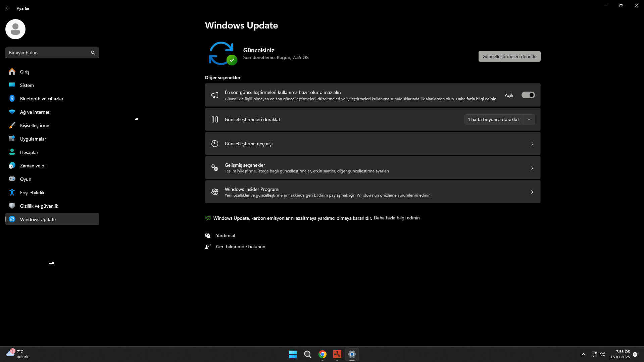Click the Wi-Fi icon for Ağ ve internet
This screenshot has width=644, height=362.
click(x=12, y=112)
